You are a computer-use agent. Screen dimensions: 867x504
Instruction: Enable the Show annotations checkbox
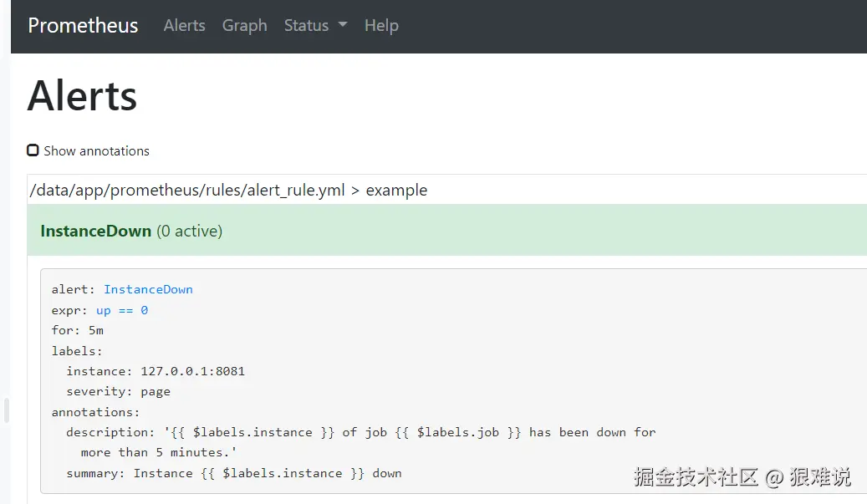(33, 150)
